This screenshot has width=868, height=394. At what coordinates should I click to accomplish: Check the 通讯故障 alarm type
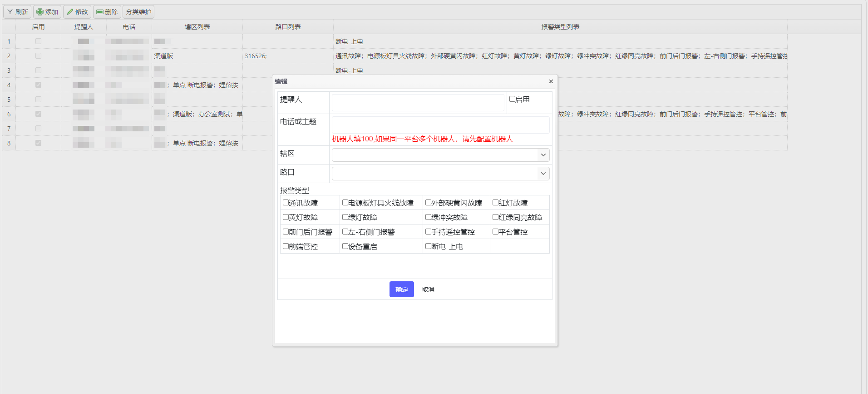tap(286, 203)
